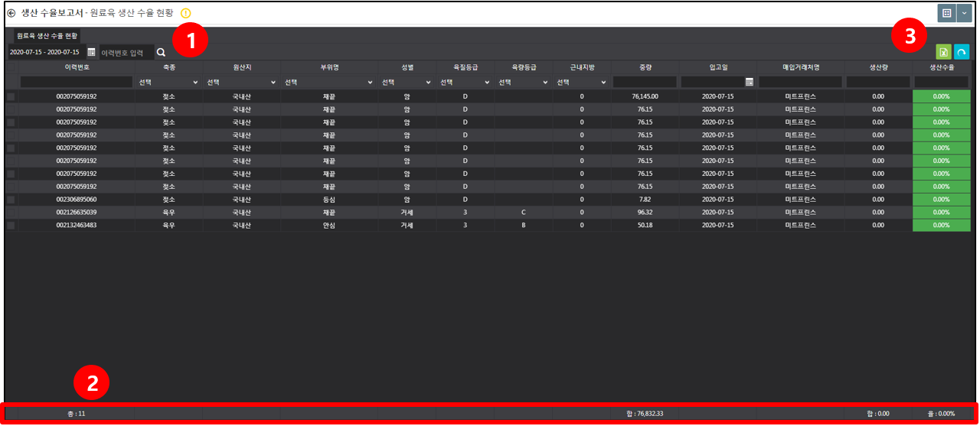Select the 육량등급 cell C
This screenshot has height=426, width=980.
pyautogui.click(x=524, y=212)
